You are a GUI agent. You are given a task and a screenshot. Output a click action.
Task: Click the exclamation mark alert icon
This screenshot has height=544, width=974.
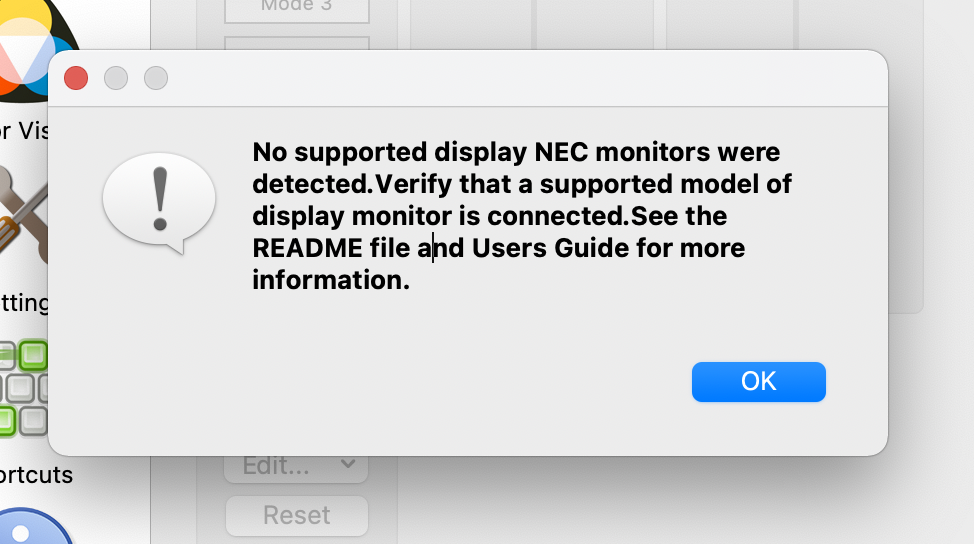point(158,200)
